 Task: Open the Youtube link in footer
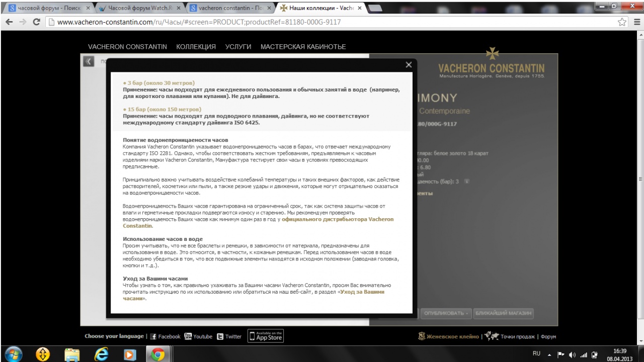(198, 336)
